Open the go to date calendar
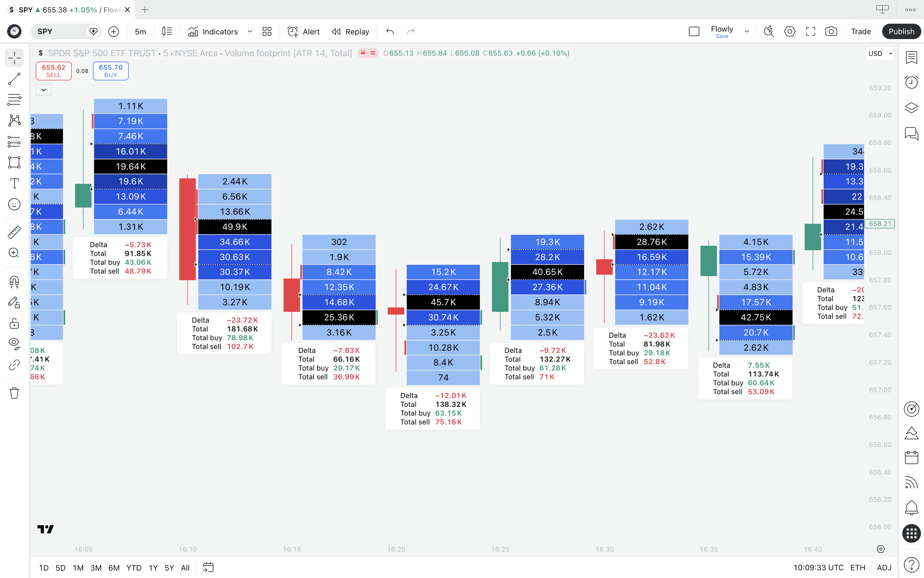 pyautogui.click(x=208, y=567)
